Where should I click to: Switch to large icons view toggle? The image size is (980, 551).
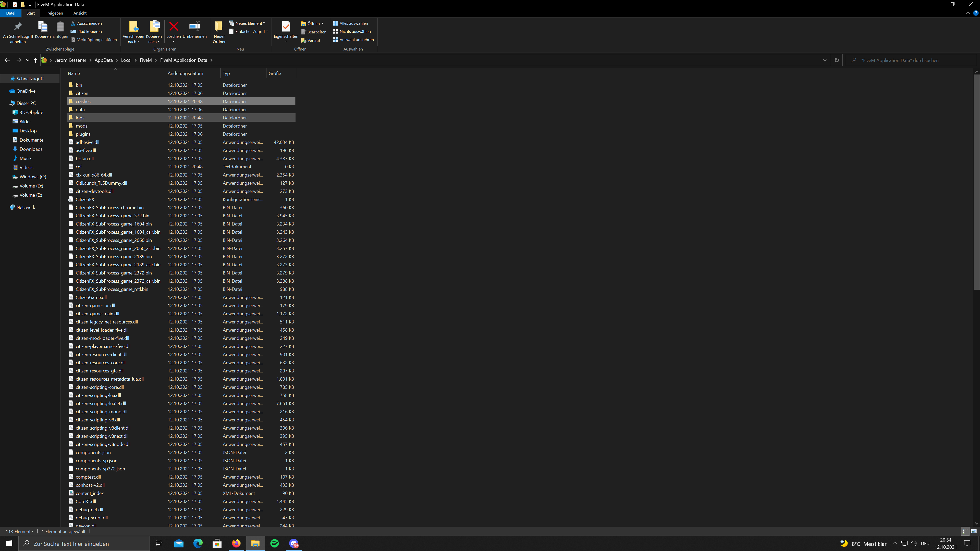click(x=974, y=531)
